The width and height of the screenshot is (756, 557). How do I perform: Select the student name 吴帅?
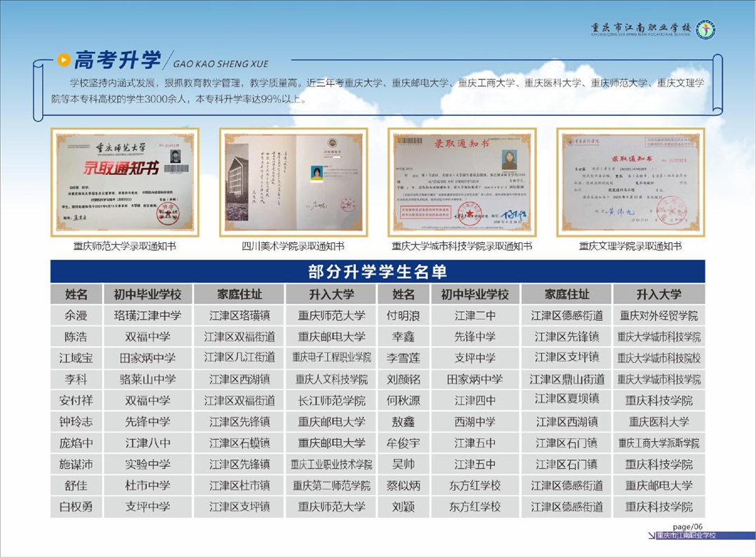(404, 464)
